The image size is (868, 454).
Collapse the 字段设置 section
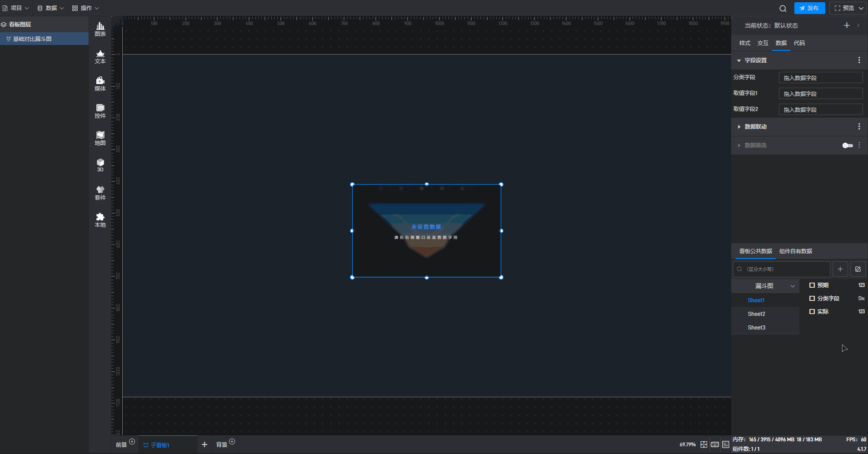click(739, 60)
